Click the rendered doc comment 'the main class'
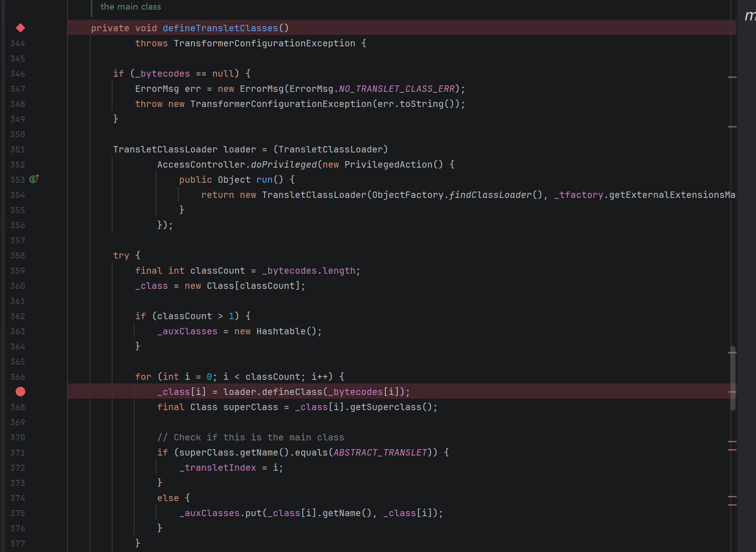The width and height of the screenshot is (756, 552). pyautogui.click(x=130, y=7)
